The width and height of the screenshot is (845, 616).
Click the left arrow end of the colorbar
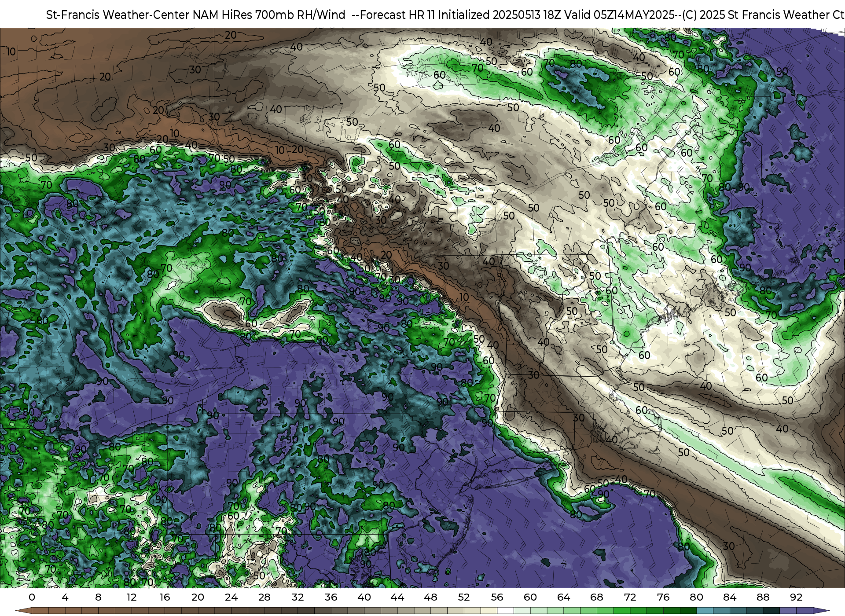(23, 611)
